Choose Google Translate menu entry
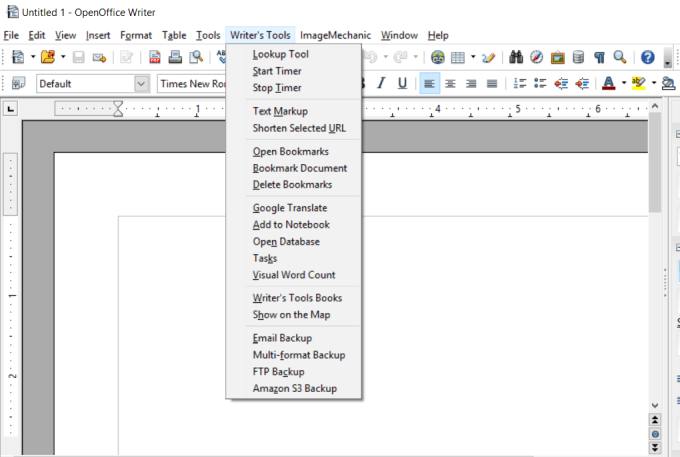 pos(290,208)
